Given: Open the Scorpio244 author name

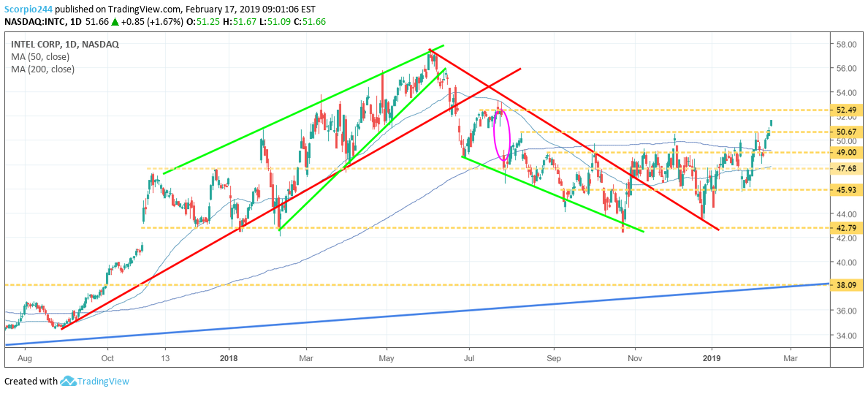Looking at the screenshot, I should pyautogui.click(x=27, y=9).
